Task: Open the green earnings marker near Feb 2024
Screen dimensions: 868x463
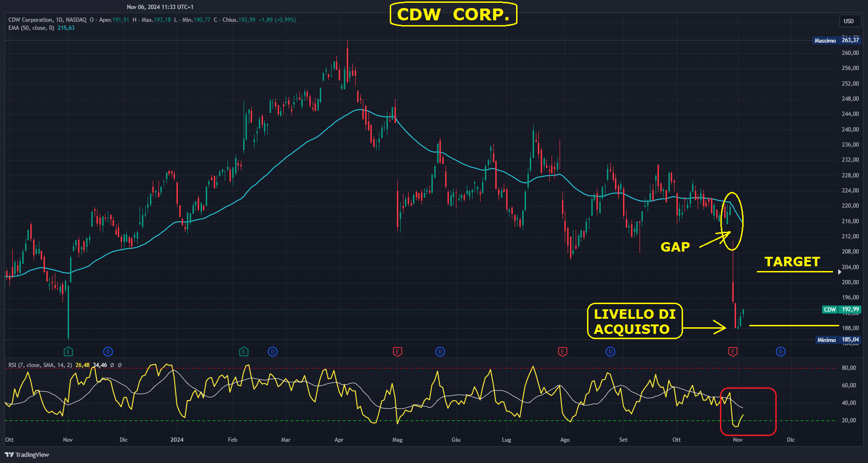Action: [x=244, y=351]
